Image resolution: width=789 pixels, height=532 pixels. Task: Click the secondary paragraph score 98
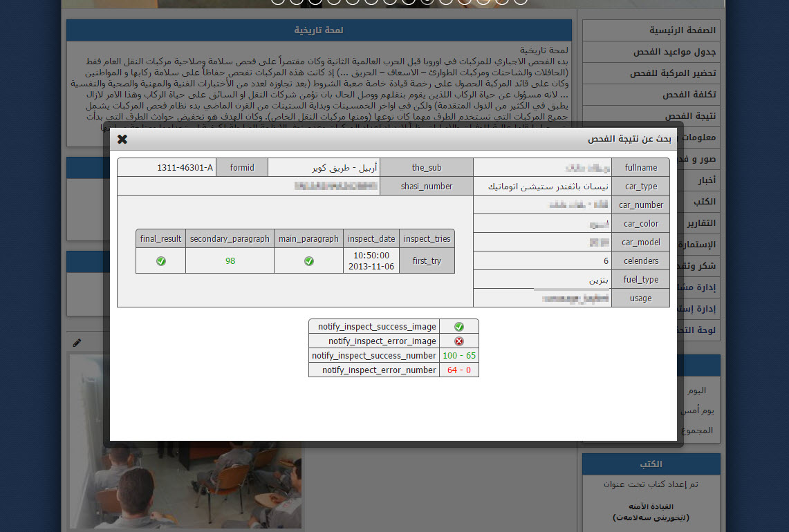(x=230, y=261)
